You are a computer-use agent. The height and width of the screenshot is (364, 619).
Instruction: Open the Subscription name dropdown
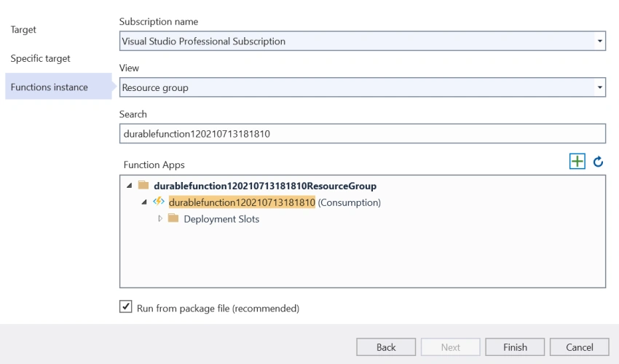[x=599, y=41]
